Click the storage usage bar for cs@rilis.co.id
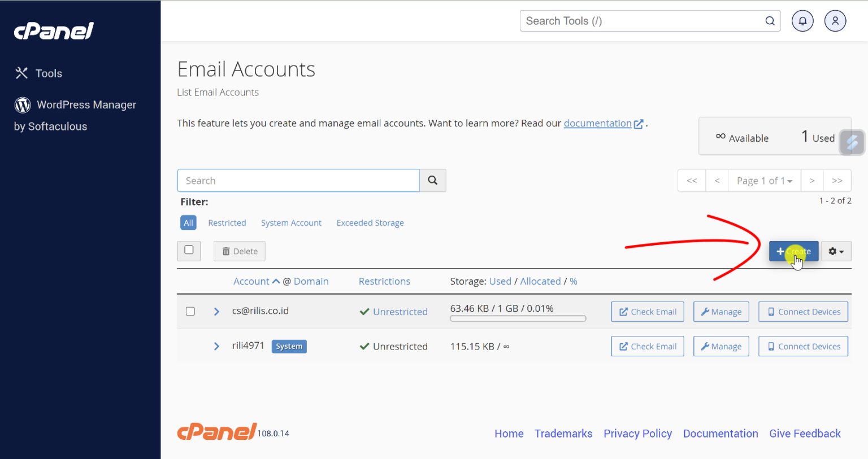Viewport: 868px width, 459px height. click(x=518, y=318)
